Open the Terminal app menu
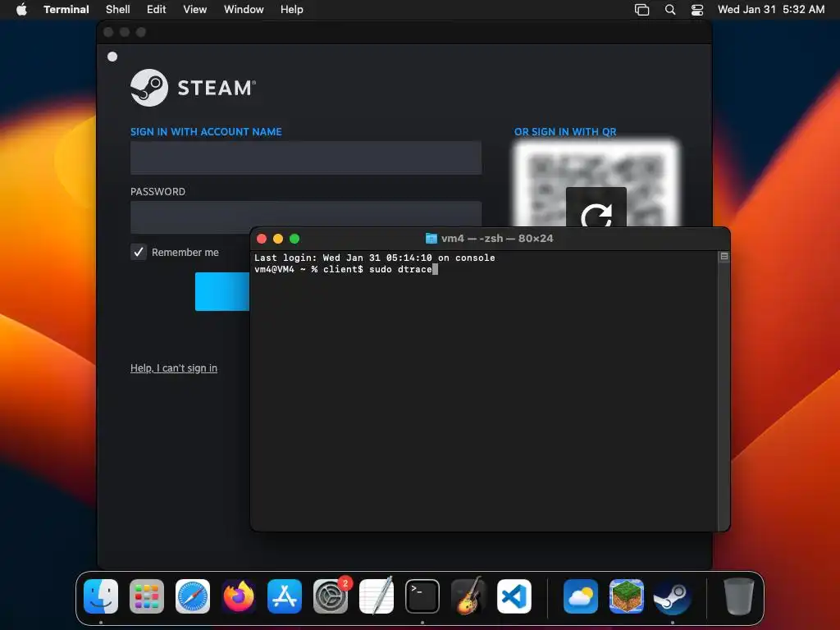The width and height of the screenshot is (840, 630). coord(66,9)
